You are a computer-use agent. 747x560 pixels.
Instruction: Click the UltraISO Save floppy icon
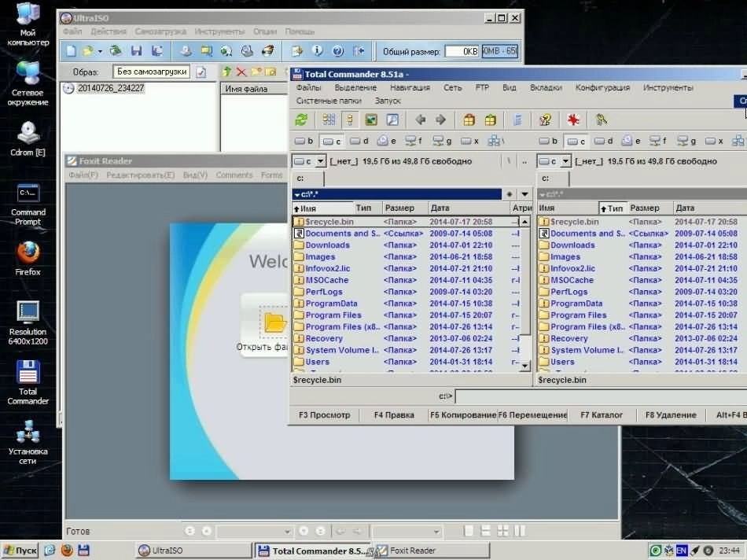coord(137,51)
